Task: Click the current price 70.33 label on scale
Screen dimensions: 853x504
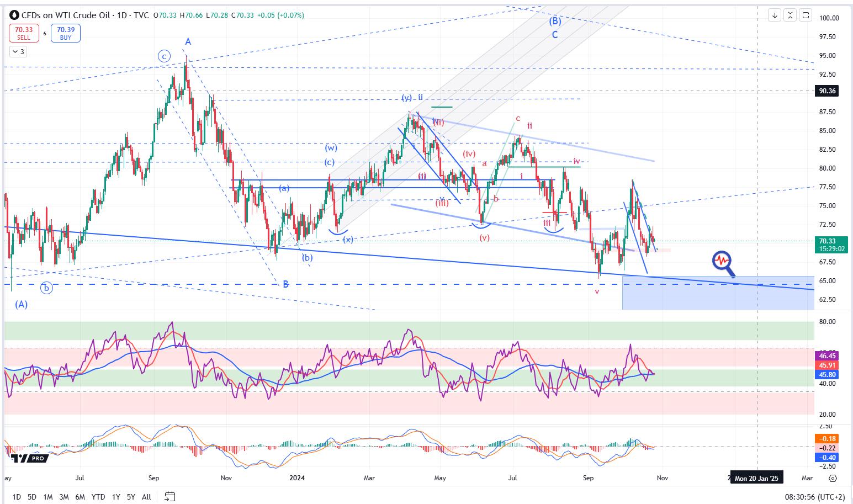Action: click(x=830, y=241)
